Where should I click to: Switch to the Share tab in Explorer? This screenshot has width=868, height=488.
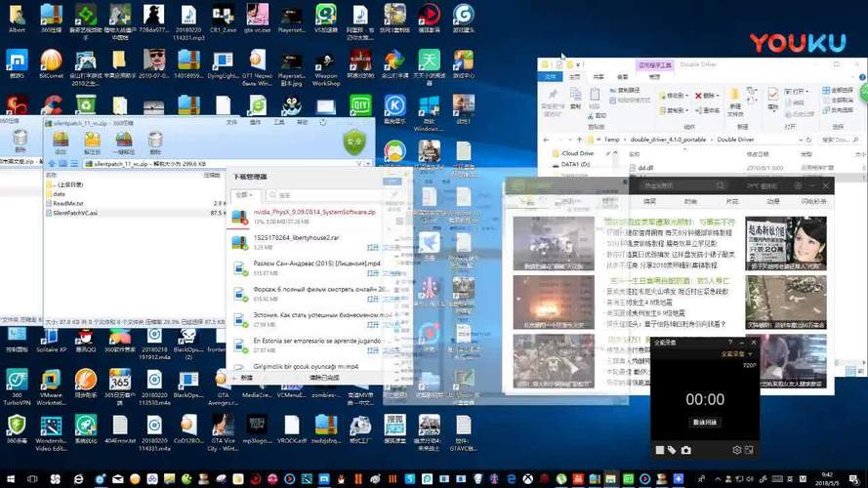(599, 77)
